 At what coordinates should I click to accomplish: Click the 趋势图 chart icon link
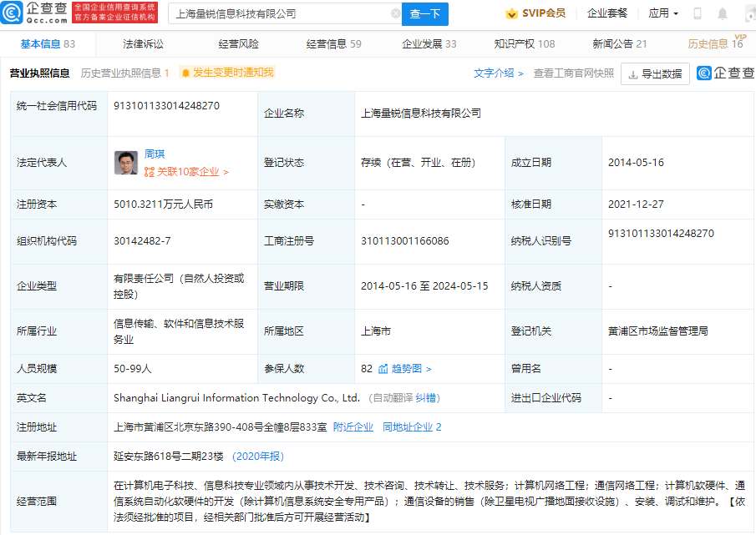[x=405, y=368]
